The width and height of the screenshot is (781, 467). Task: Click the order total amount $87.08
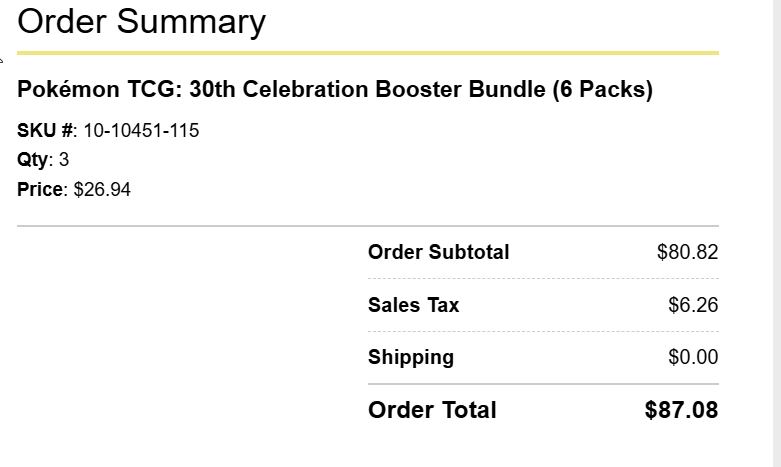click(x=681, y=410)
